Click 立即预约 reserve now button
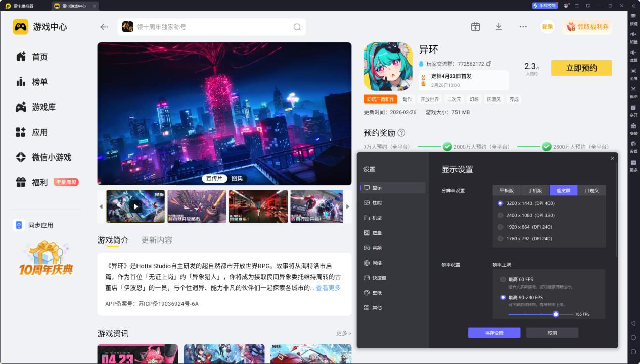 (581, 68)
